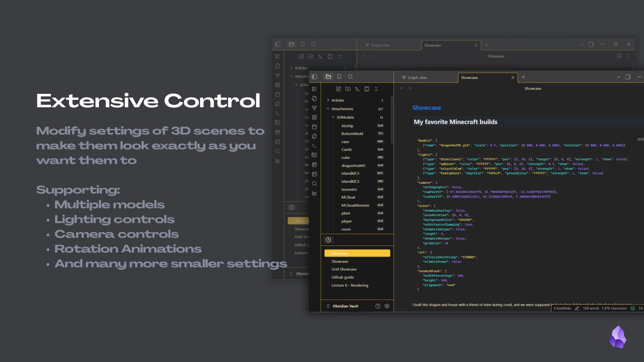Create a new note in the front file explorer
This screenshot has height=362, width=644.
[338, 89]
